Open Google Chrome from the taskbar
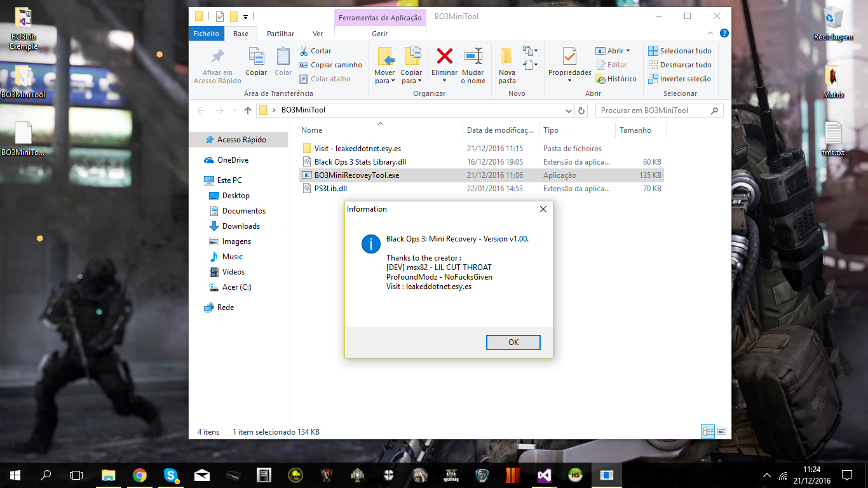 point(140,475)
